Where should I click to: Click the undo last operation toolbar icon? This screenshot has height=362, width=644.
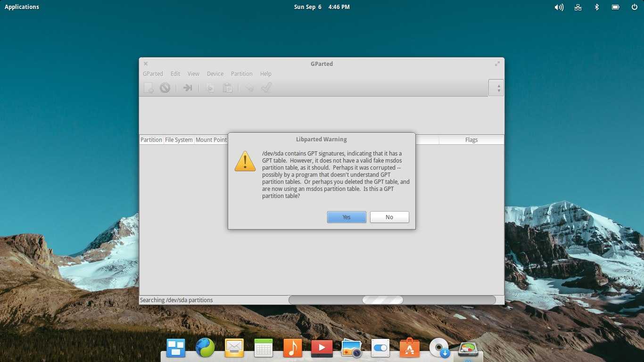[249, 88]
